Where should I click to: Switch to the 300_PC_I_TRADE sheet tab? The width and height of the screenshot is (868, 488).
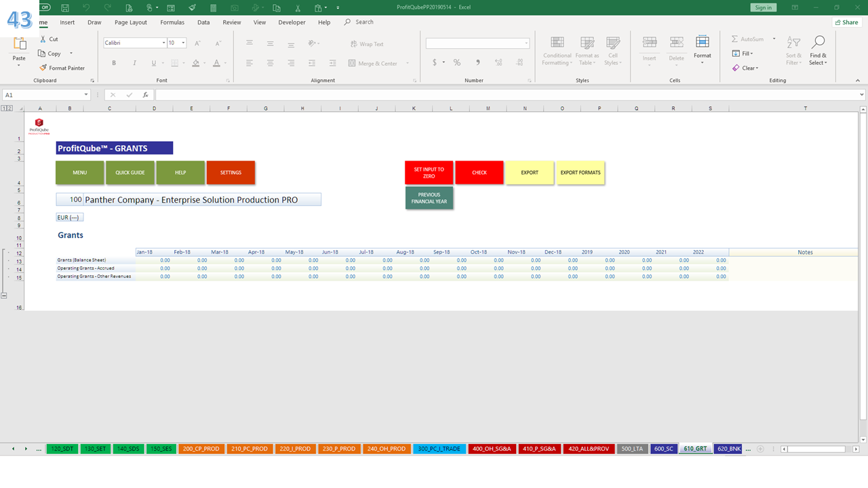(439, 449)
